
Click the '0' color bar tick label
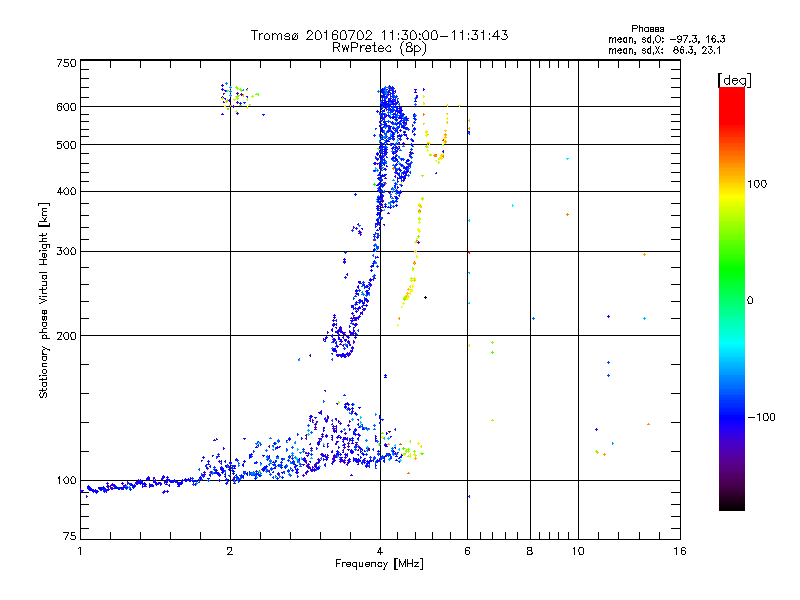pos(750,300)
